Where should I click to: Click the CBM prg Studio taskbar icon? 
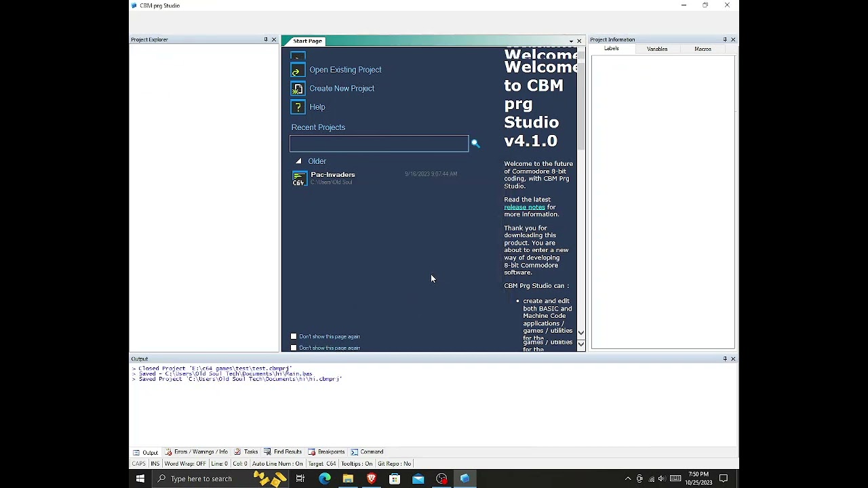[x=465, y=479]
